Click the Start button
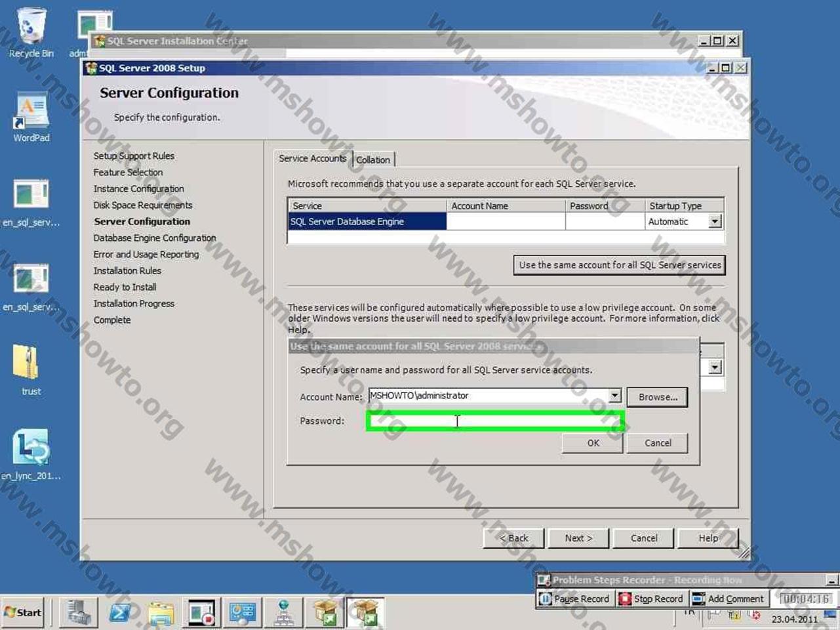This screenshot has height=630, width=840. click(x=23, y=612)
